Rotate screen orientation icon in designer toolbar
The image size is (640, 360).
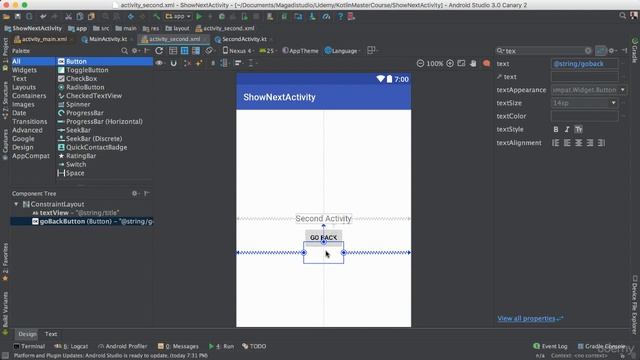[x=209, y=51]
